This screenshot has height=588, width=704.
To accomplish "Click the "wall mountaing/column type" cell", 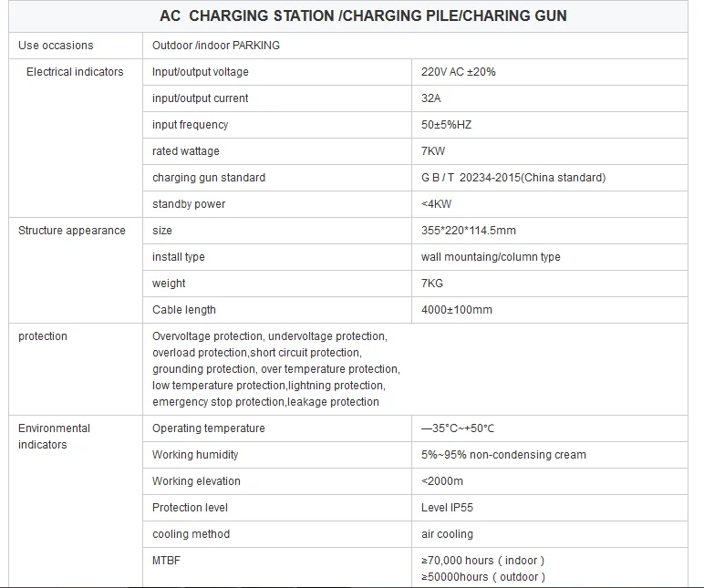I will (491, 257).
